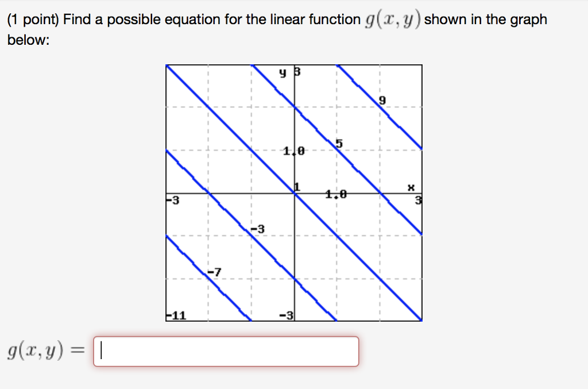The image size is (588, 389).
Task: Select the x axis label on the graph
Action: click(410, 187)
